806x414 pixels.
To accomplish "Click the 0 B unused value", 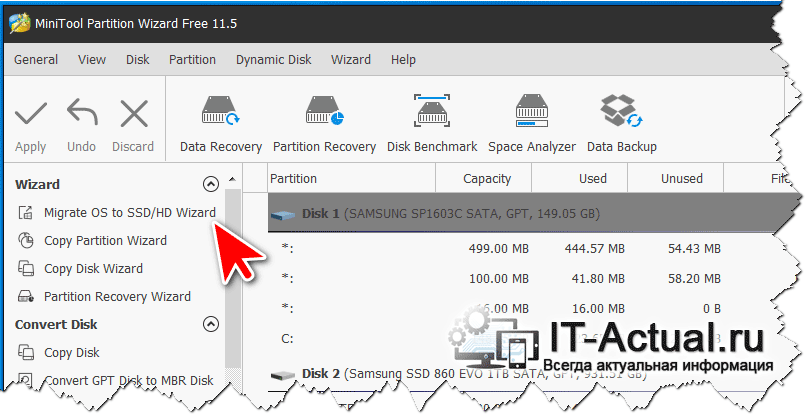I will (x=711, y=309).
